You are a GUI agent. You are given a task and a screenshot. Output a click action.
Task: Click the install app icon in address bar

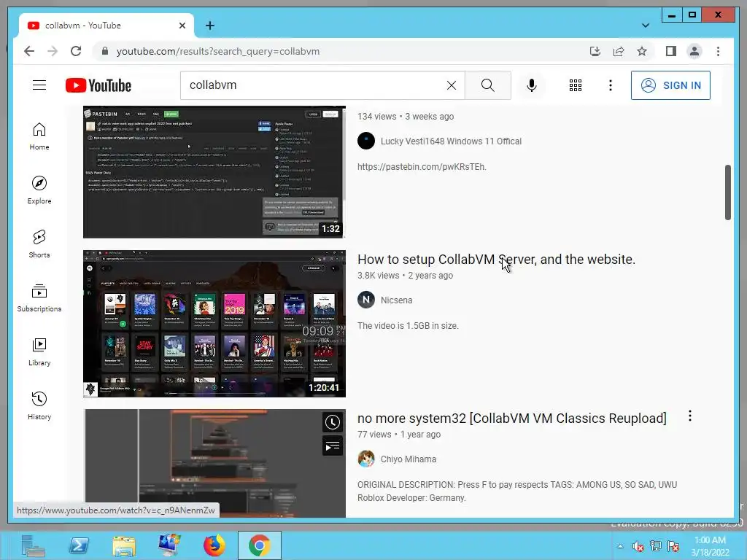coord(595,52)
